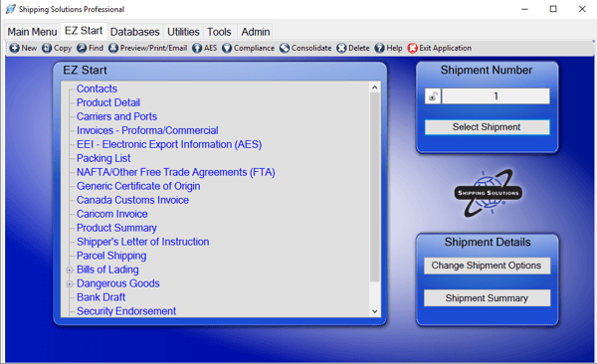Click the Dangerous Goods label

coord(118,283)
